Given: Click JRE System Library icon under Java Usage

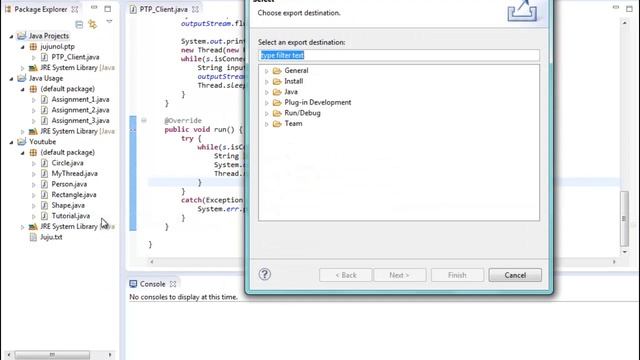Looking at the screenshot, I should tap(33, 131).
